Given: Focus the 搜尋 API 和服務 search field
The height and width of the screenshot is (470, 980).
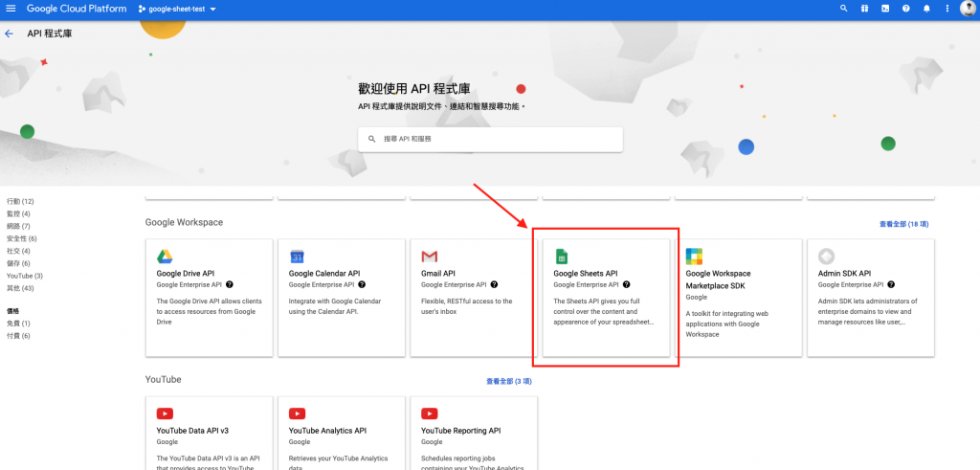Looking at the screenshot, I should 491,140.
